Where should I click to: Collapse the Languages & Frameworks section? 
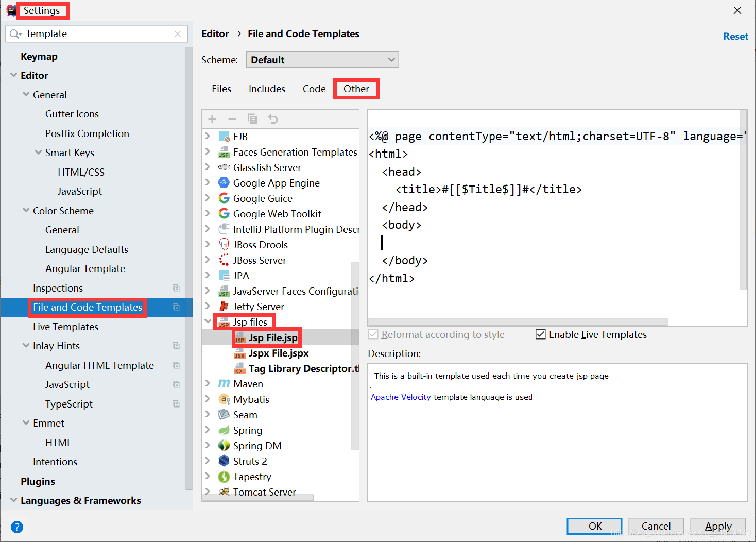point(13,500)
